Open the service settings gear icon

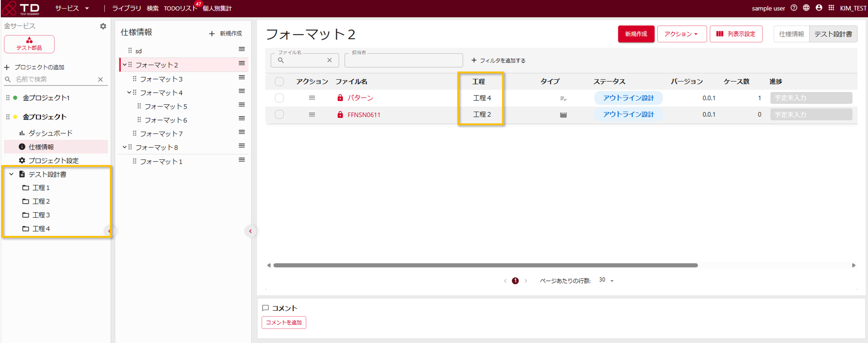(103, 26)
